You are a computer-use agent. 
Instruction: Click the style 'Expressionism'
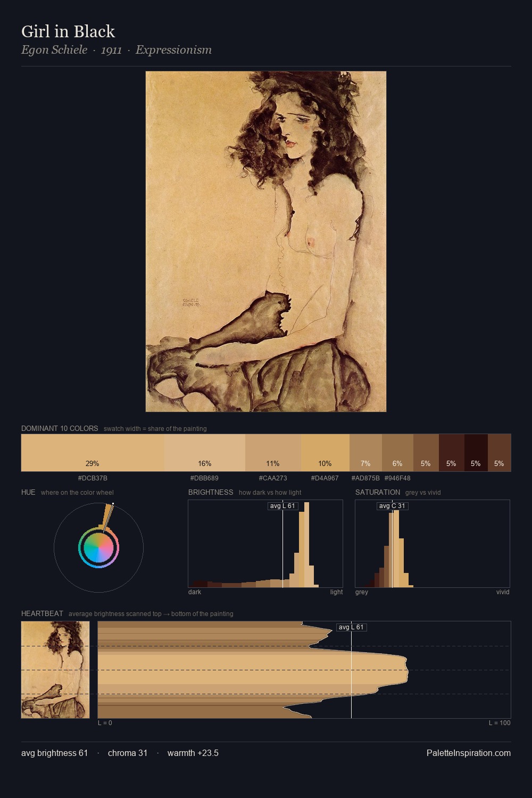tap(173, 50)
